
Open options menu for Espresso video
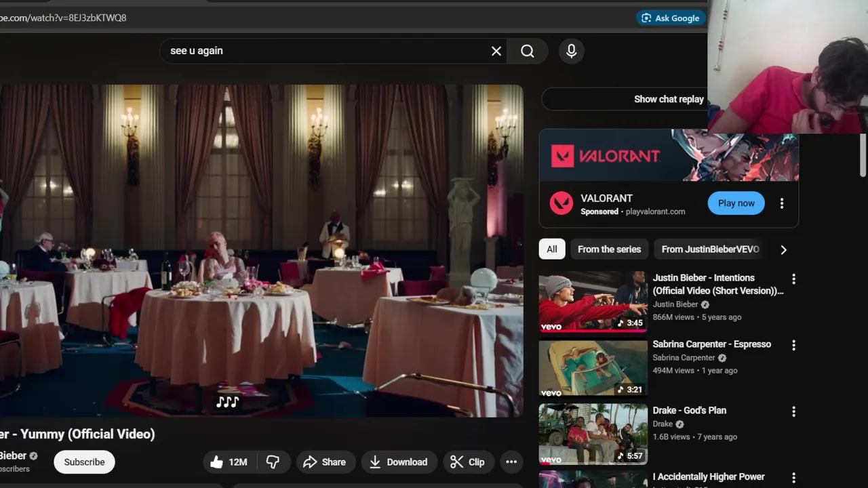click(x=793, y=345)
